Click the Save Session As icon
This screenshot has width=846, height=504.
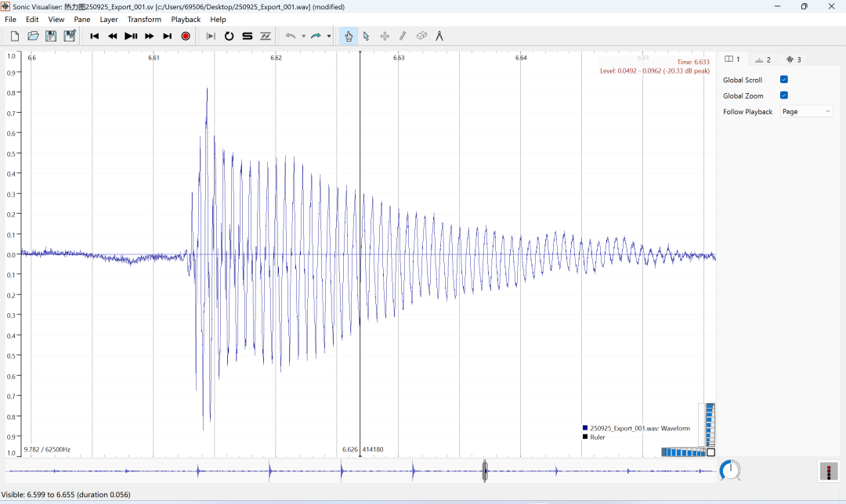(x=69, y=36)
